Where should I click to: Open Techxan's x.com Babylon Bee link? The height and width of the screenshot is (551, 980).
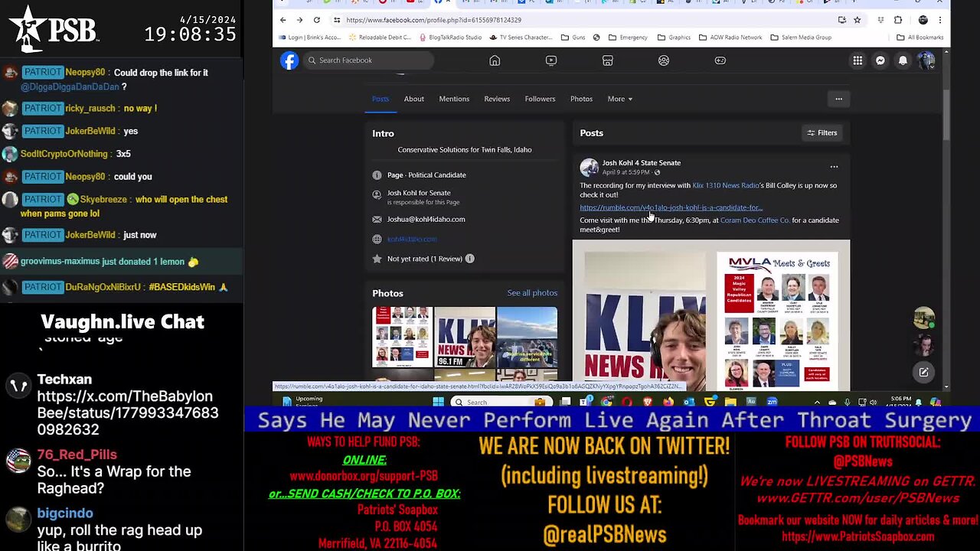coord(128,414)
